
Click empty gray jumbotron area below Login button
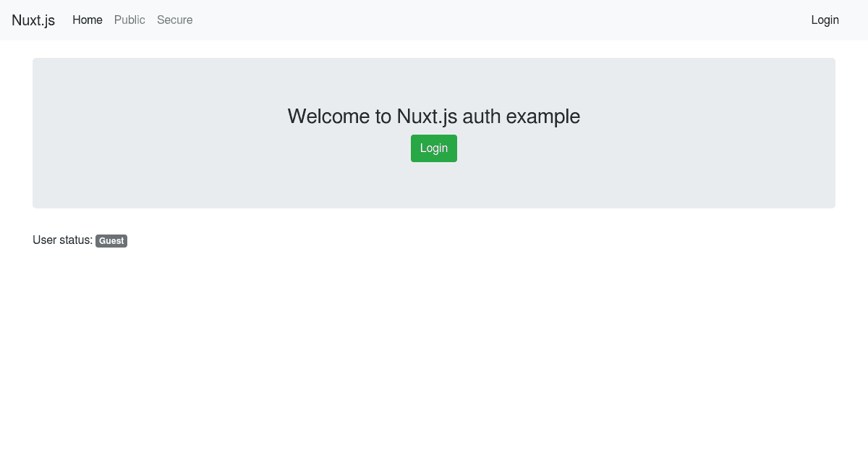(x=434, y=185)
